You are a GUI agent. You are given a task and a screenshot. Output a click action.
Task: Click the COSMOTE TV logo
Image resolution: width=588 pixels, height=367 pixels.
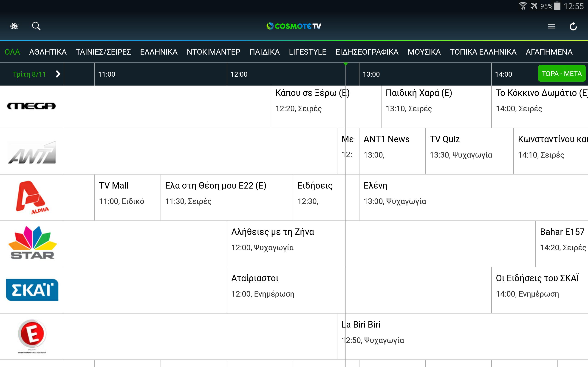pyautogui.click(x=294, y=26)
